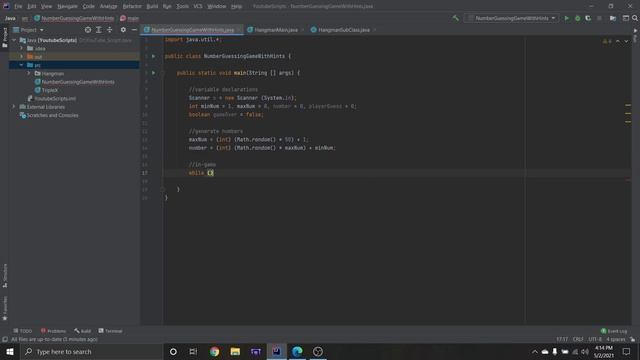The image size is (640, 360).
Task: Click the Build Project hammer icon
Action: point(456,18)
